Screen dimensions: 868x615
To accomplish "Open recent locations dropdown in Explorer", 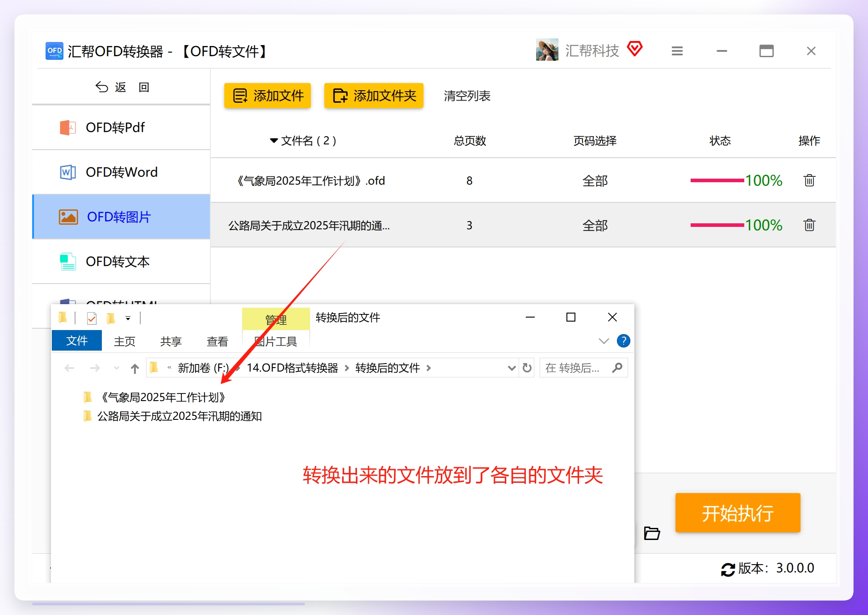I will tap(117, 368).
